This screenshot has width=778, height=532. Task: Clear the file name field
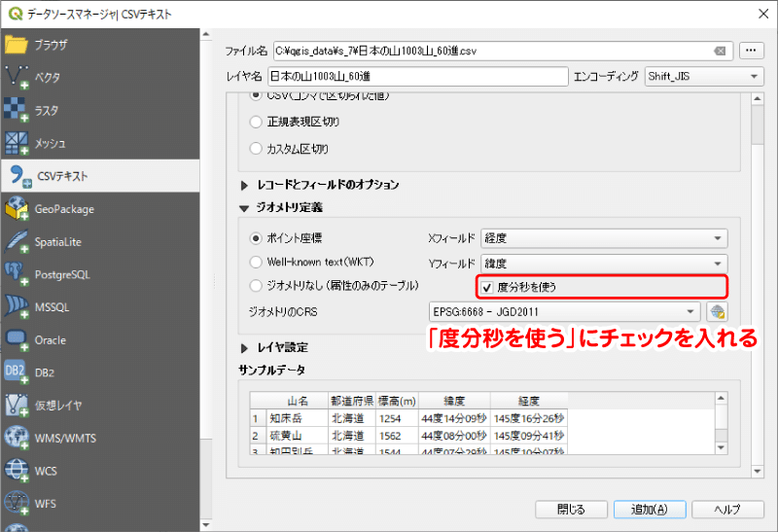pos(720,51)
